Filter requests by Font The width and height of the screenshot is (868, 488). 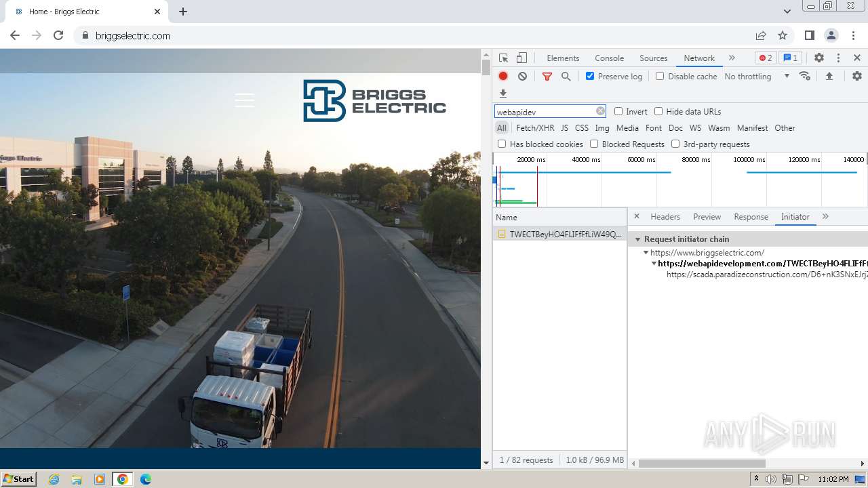pos(654,128)
